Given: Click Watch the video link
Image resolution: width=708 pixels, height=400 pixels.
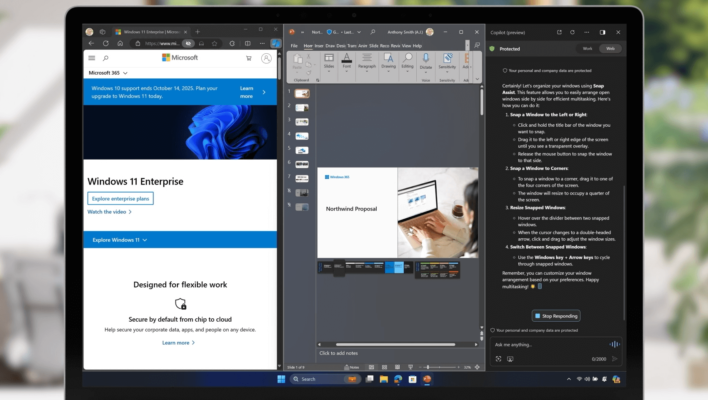Looking at the screenshot, I should point(109,212).
